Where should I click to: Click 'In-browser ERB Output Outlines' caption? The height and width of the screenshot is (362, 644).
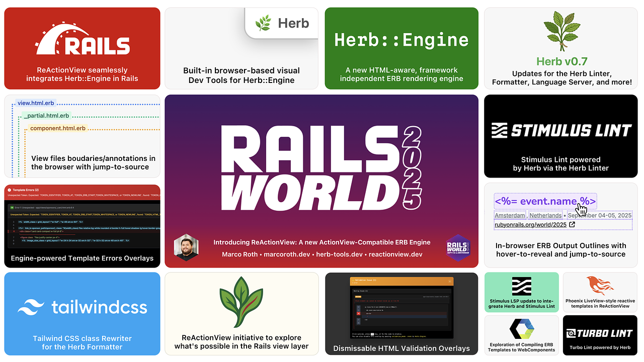pyautogui.click(x=561, y=249)
